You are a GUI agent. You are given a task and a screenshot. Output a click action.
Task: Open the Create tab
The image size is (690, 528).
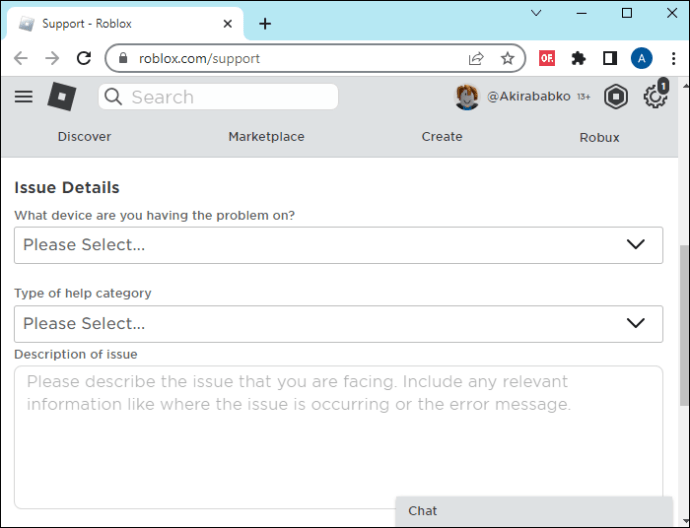tap(442, 137)
